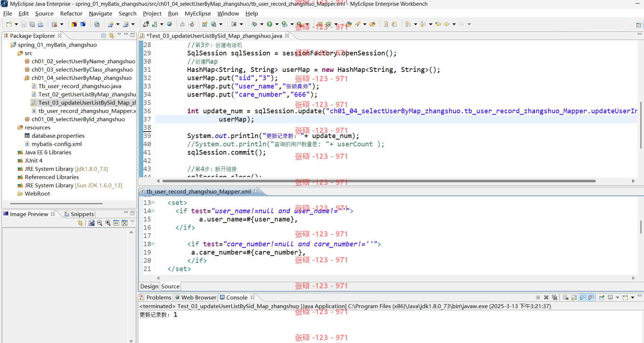The height and width of the screenshot is (343, 644).
Task: Click the Open Web Browser globe icon
Action: (169, 24)
